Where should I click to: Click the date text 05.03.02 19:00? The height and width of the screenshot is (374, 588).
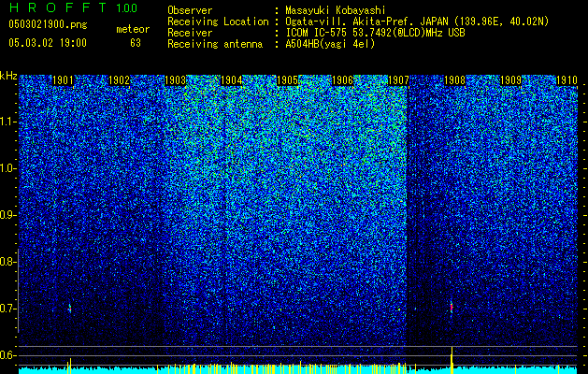pyautogui.click(x=48, y=43)
